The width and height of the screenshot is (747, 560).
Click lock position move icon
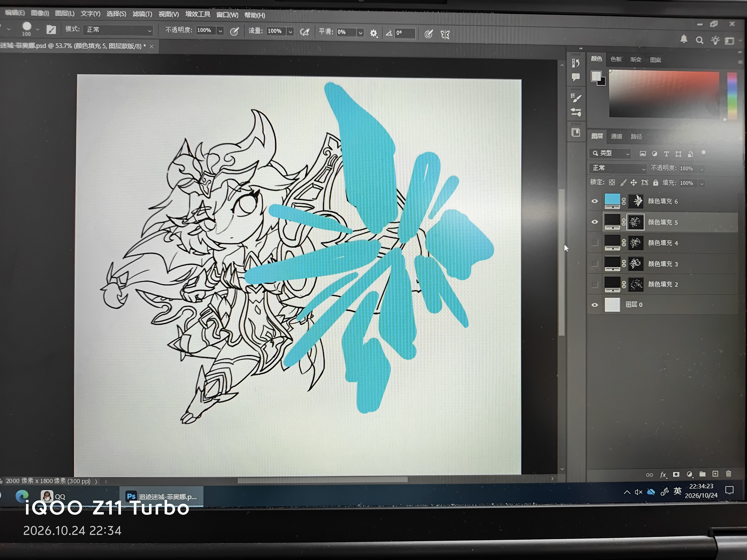tap(634, 183)
